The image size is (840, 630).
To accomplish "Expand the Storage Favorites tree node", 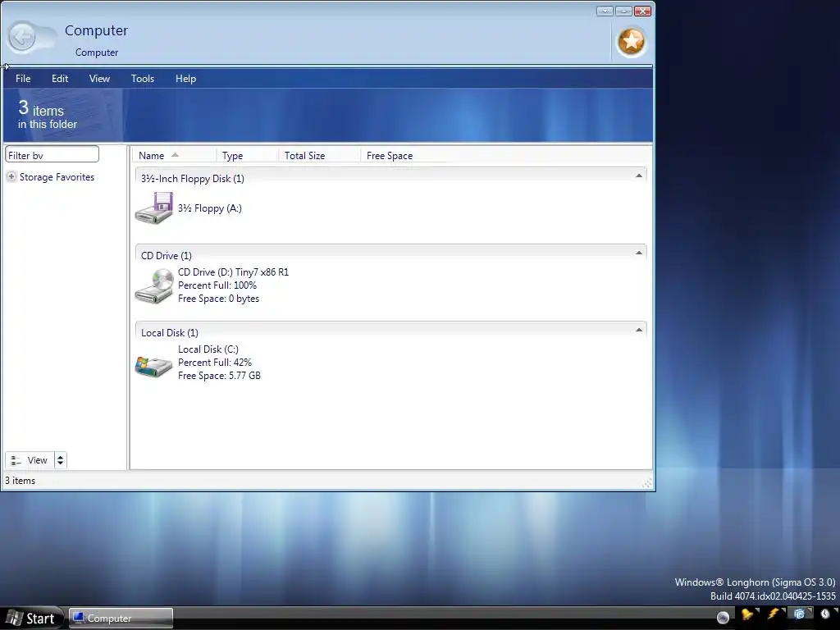I will point(11,176).
